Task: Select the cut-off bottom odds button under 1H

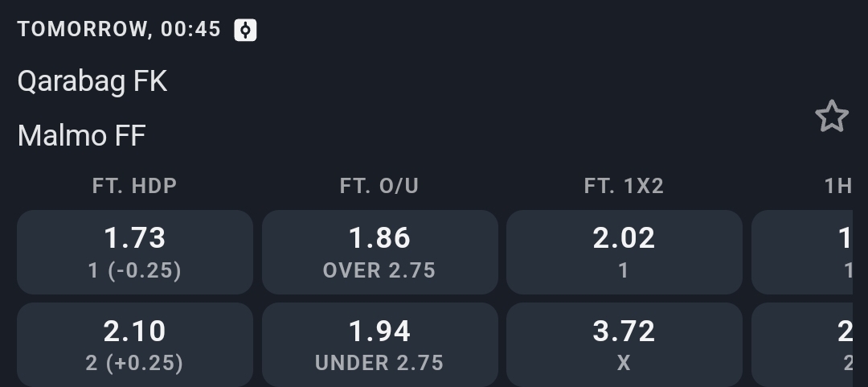Action: point(802,344)
